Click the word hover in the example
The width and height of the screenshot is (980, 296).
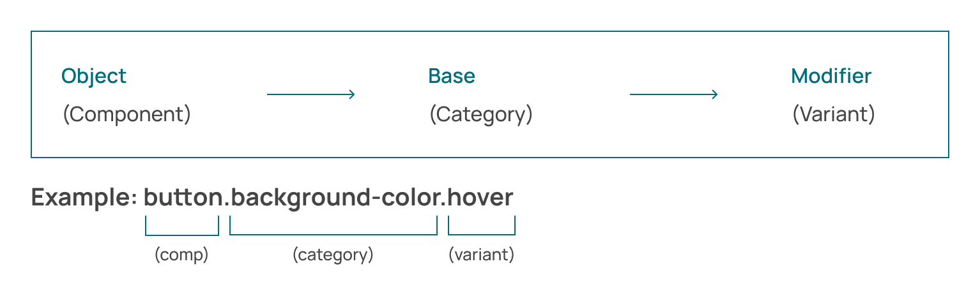click(480, 198)
